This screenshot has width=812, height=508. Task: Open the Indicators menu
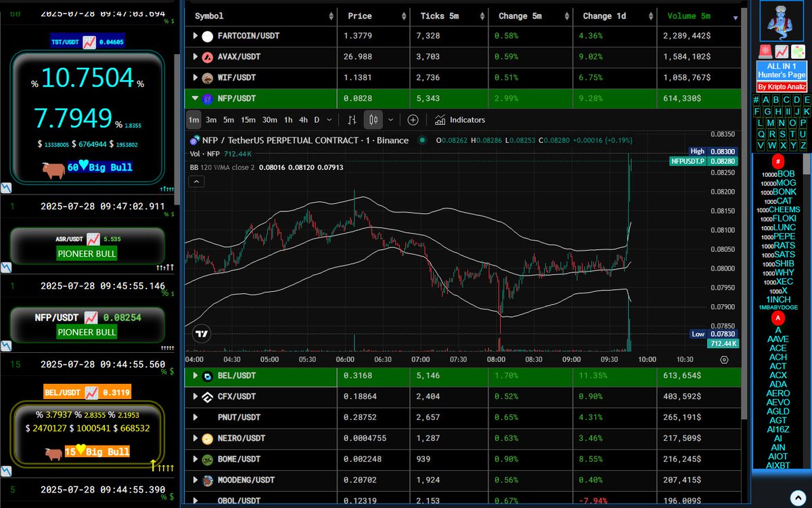[460, 120]
